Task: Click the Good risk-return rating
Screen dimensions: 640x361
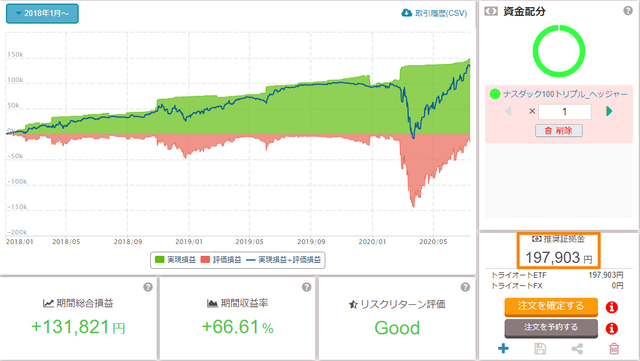Action: pyautogui.click(x=397, y=328)
